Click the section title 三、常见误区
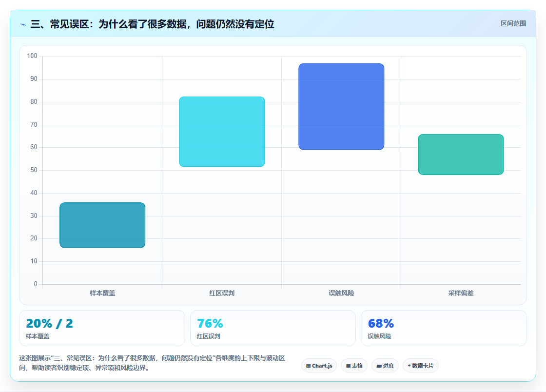Screen dimensions: 546x392 point(152,24)
